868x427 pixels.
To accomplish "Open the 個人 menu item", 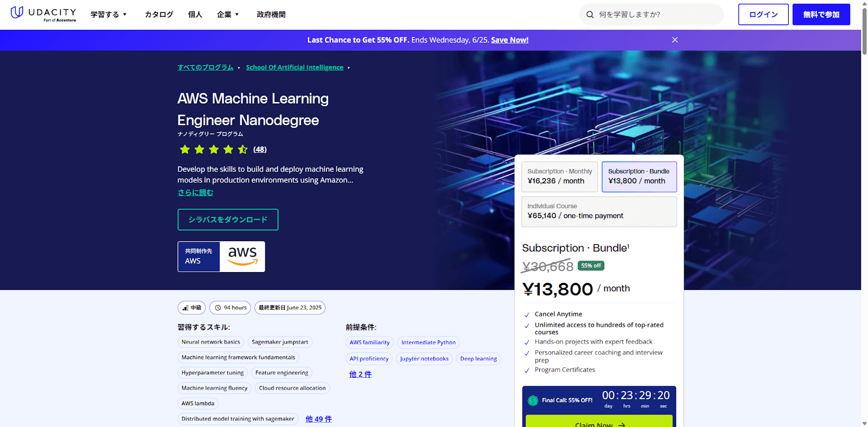I will pos(195,15).
